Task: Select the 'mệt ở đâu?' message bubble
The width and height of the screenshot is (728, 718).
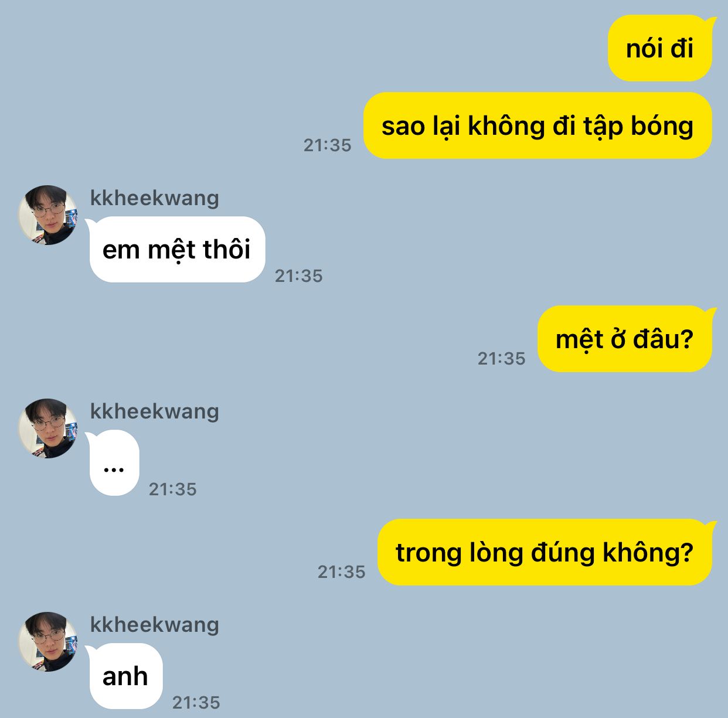Action: 625,339
